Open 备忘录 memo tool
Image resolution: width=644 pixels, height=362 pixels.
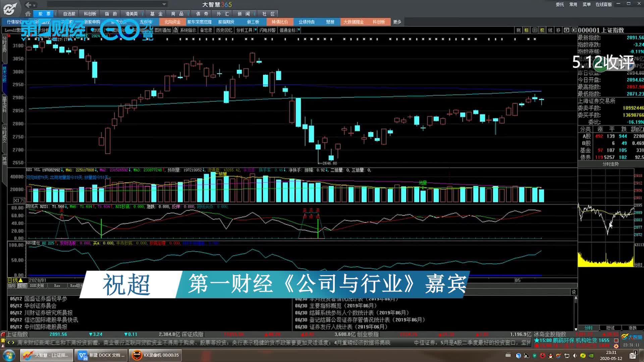pos(206,30)
